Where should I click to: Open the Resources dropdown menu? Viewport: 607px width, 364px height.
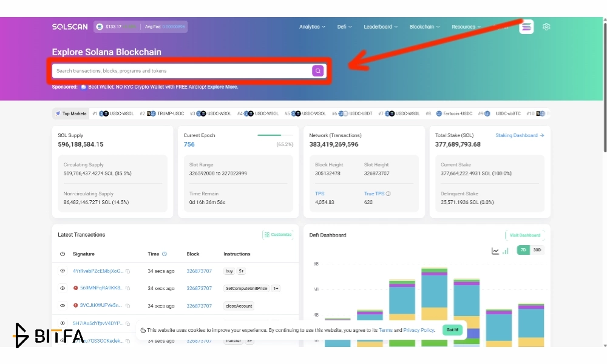click(x=466, y=27)
